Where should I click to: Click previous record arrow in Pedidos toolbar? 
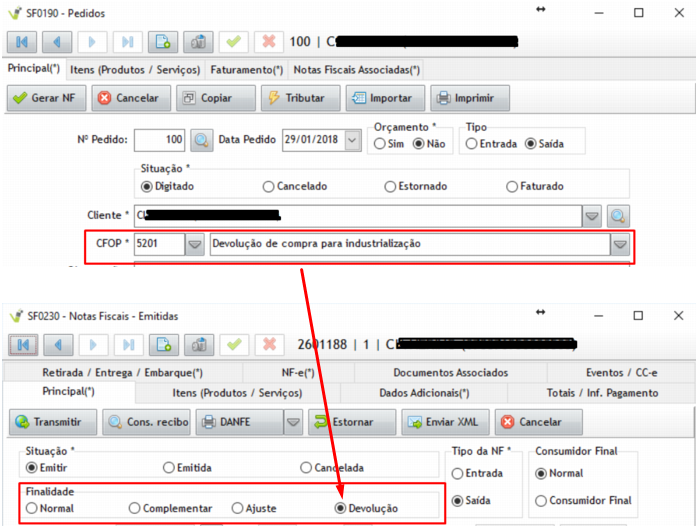[57, 42]
